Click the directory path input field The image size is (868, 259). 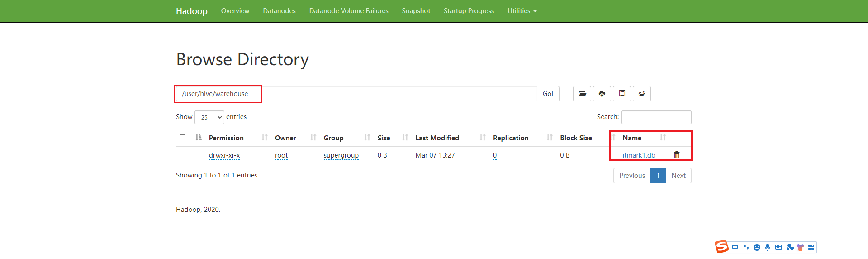tap(356, 94)
